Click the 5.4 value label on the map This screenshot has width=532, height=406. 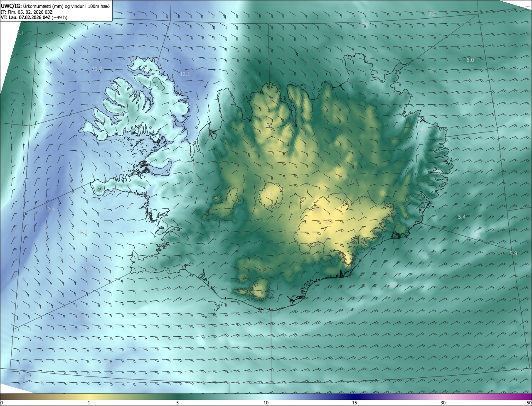[462, 217]
